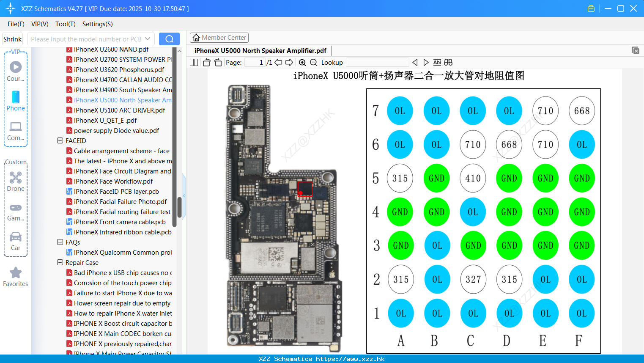Open the Tool(T) menu
644x363 pixels.
66,24
